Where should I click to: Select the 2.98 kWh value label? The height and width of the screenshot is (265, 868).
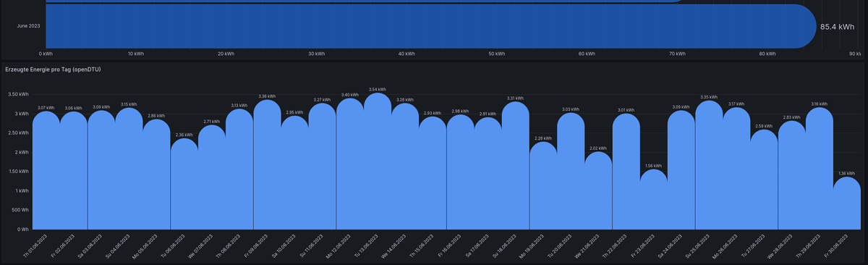coord(460,112)
